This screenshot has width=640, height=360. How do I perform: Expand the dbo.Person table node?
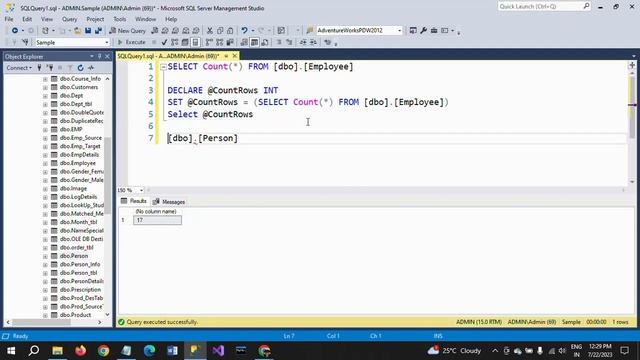pos(45,256)
